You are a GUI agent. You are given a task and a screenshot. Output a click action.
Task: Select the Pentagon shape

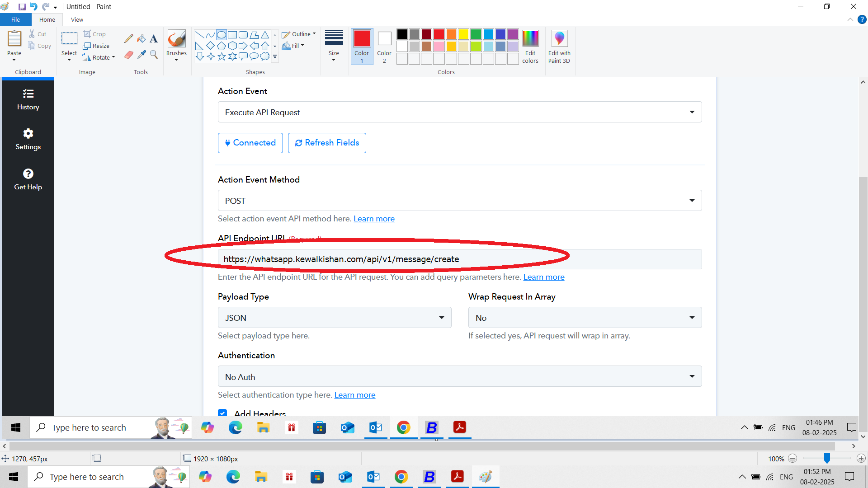222,46
